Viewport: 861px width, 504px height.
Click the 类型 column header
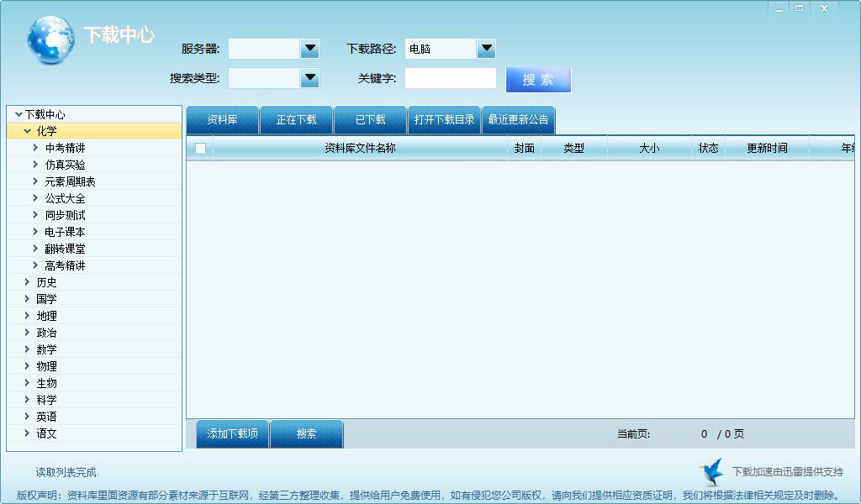pos(573,148)
